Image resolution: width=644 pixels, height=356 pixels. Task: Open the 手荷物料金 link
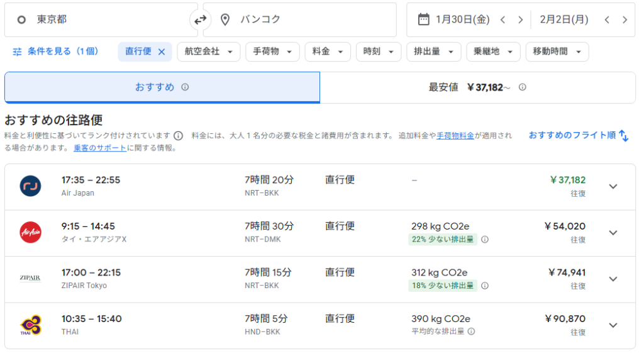pyautogui.click(x=455, y=135)
